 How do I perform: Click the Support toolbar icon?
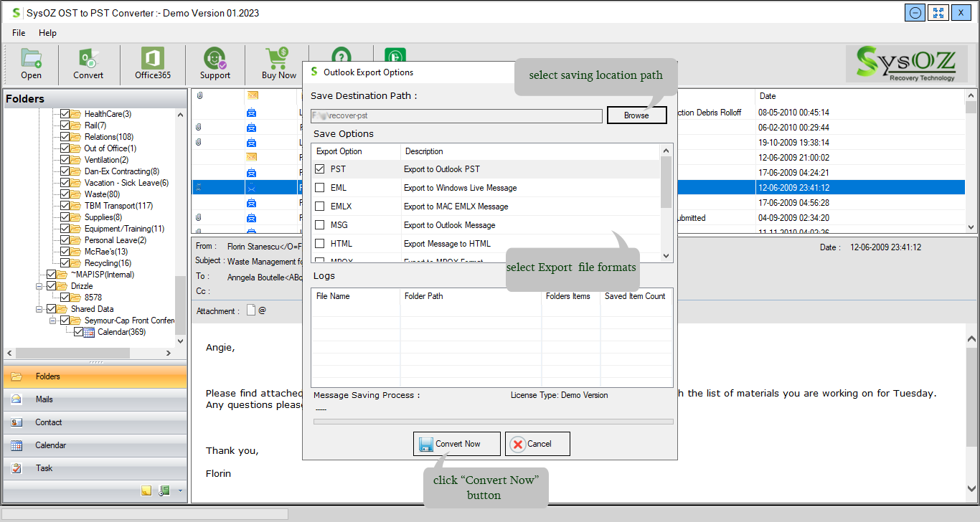(x=215, y=63)
